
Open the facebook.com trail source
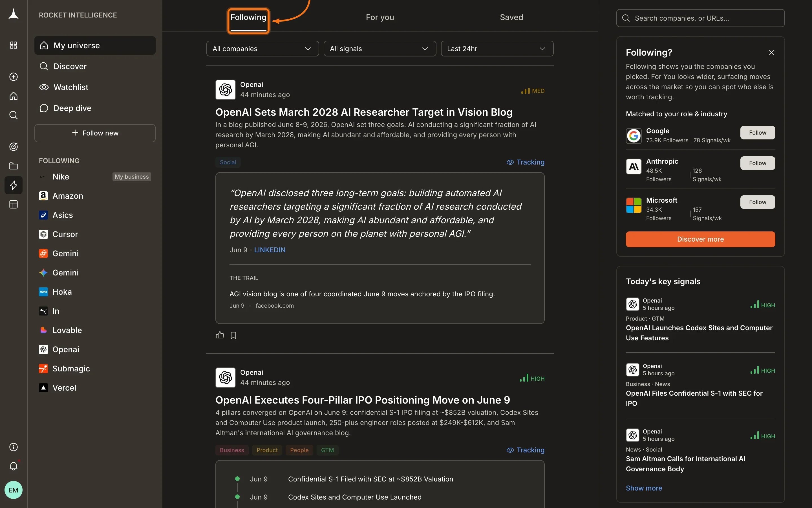coord(274,306)
